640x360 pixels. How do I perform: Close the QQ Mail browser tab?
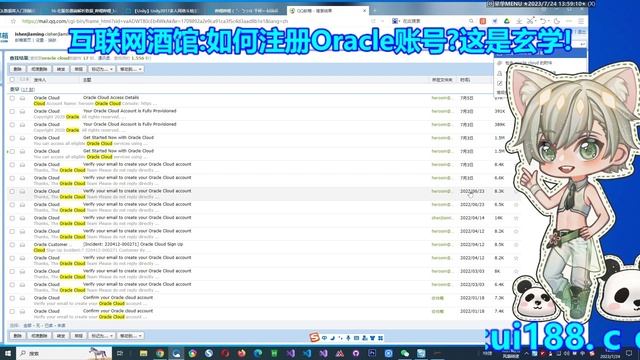point(364,11)
